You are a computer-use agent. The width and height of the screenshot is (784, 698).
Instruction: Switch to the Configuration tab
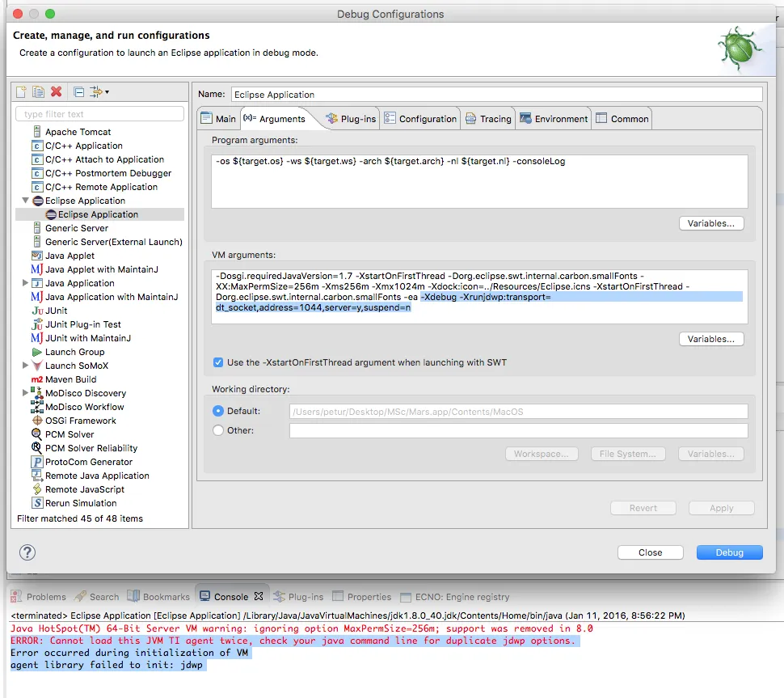click(x=420, y=119)
